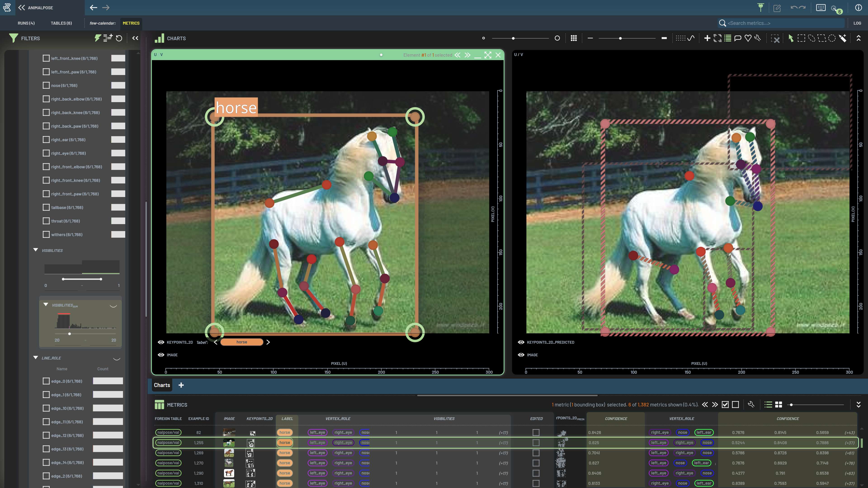Click the Search metrics input field
This screenshot has width=868, height=488.
(x=782, y=23)
